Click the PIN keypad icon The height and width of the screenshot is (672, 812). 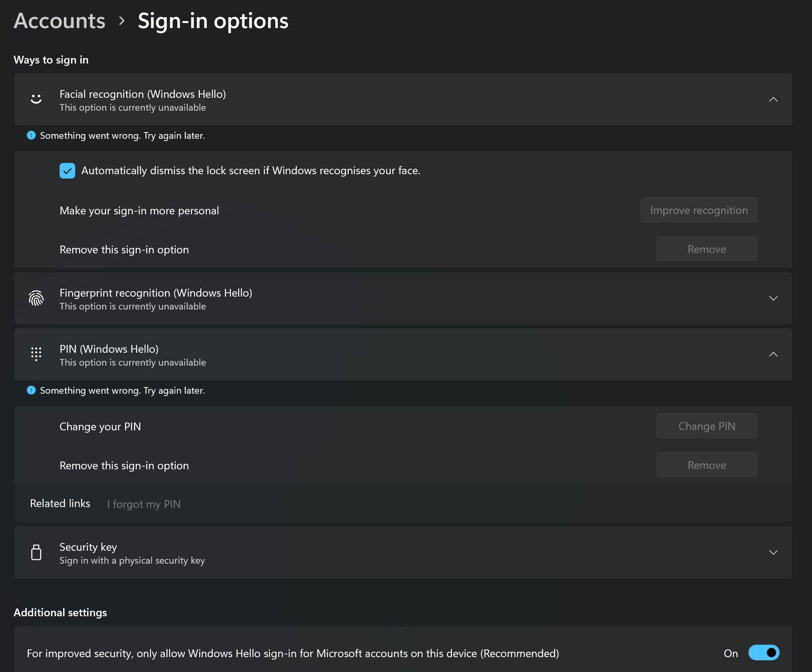(36, 354)
